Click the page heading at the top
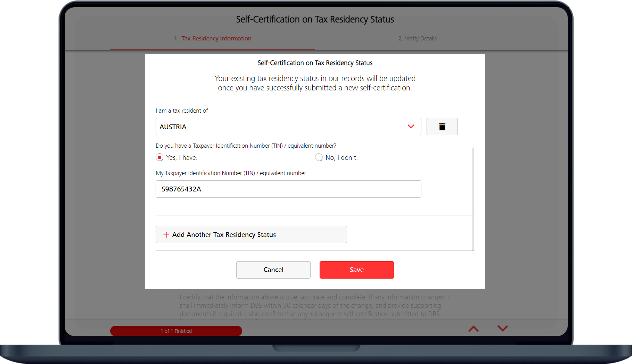Viewport: 632px width, 364px height. coord(315,20)
